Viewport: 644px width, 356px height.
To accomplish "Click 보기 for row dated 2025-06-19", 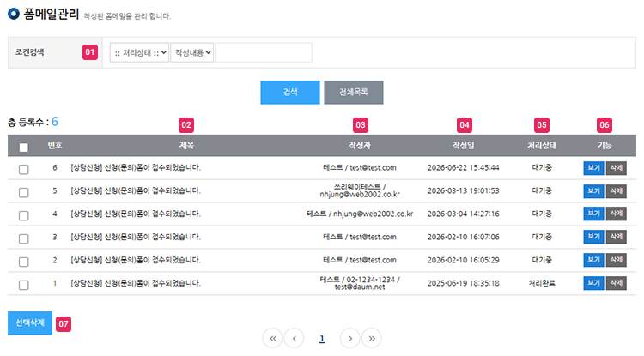I will point(593,283).
